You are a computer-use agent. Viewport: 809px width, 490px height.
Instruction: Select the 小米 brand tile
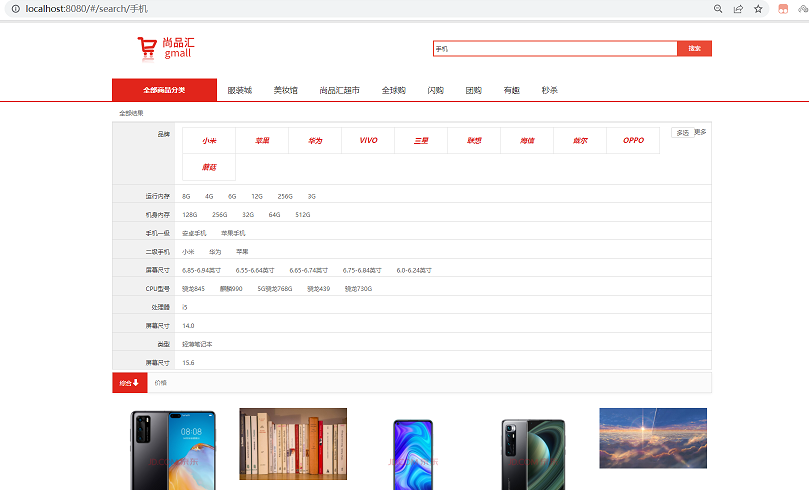[209, 140]
